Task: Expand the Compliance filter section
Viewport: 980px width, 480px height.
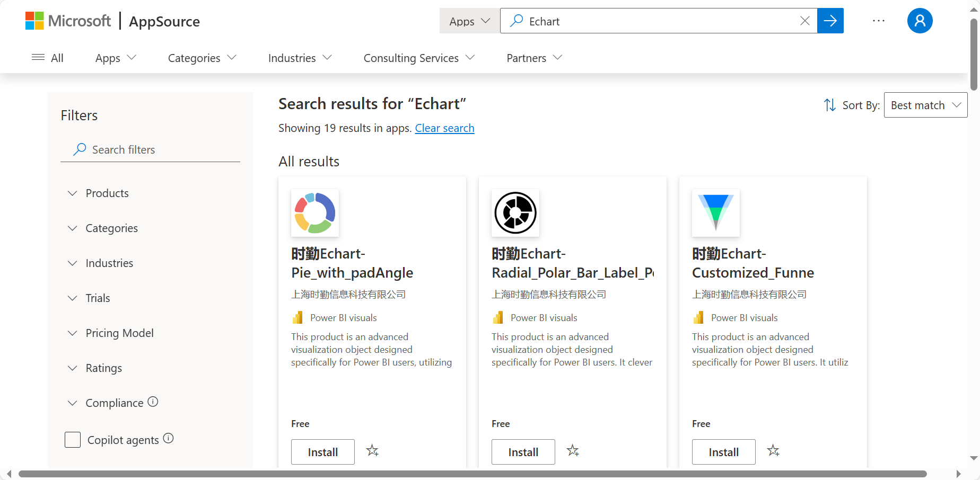Action: coord(106,403)
